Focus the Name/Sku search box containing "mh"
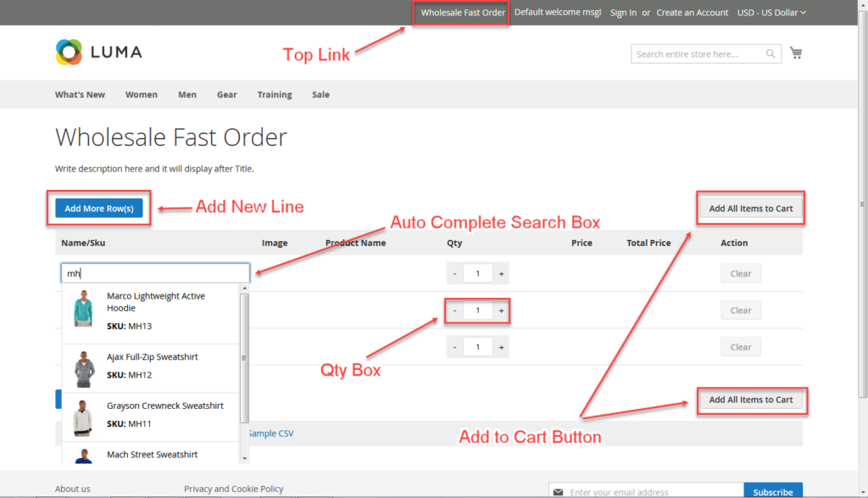This screenshot has height=498, width=868. 155,273
